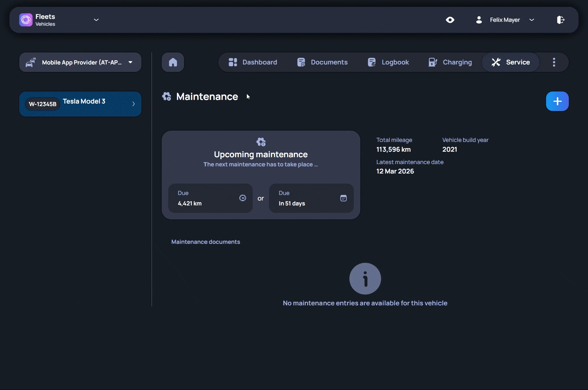This screenshot has height=390, width=588.
Task: Open the Mobile App Provider fleet selector
Action: pos(80,62)
